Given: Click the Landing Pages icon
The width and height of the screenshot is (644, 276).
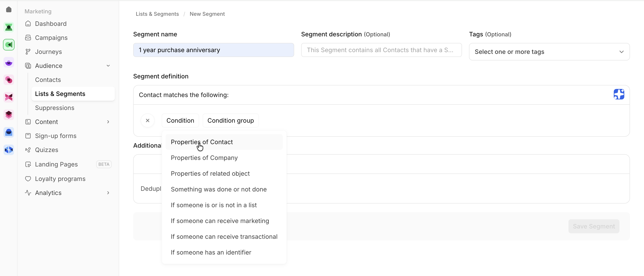Looking at the screenshot, I should pyautogui.click(x=28, y=164).
